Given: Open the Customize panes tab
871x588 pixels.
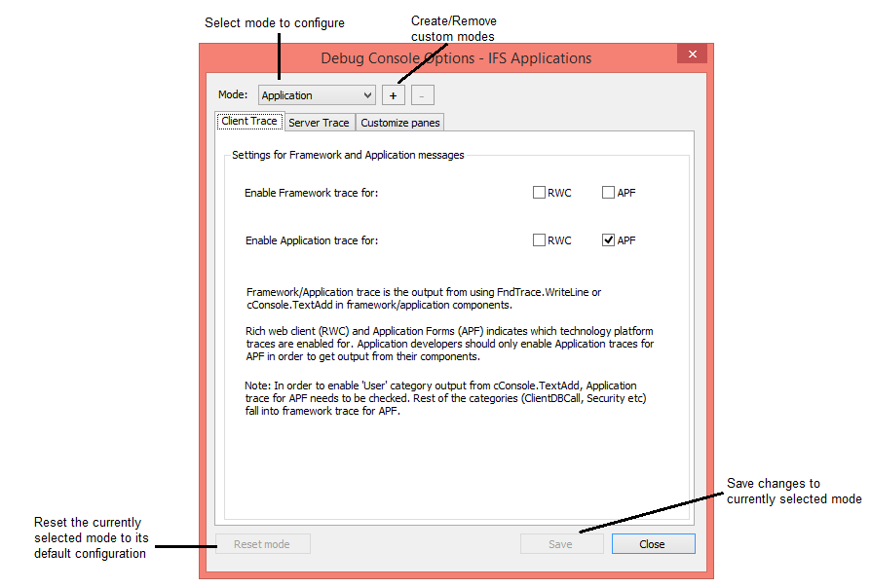Looking at the screenshot, I should coord(400,123).
